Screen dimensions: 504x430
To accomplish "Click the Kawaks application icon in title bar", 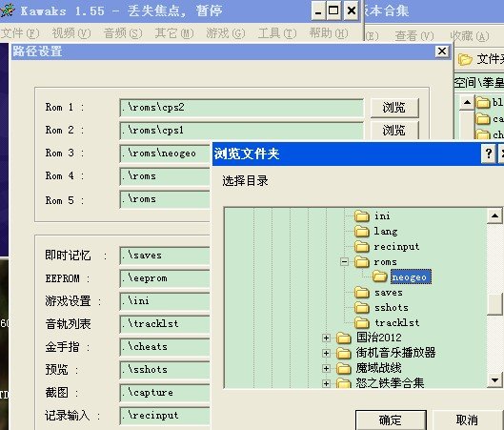I will [x=8, y=10].
